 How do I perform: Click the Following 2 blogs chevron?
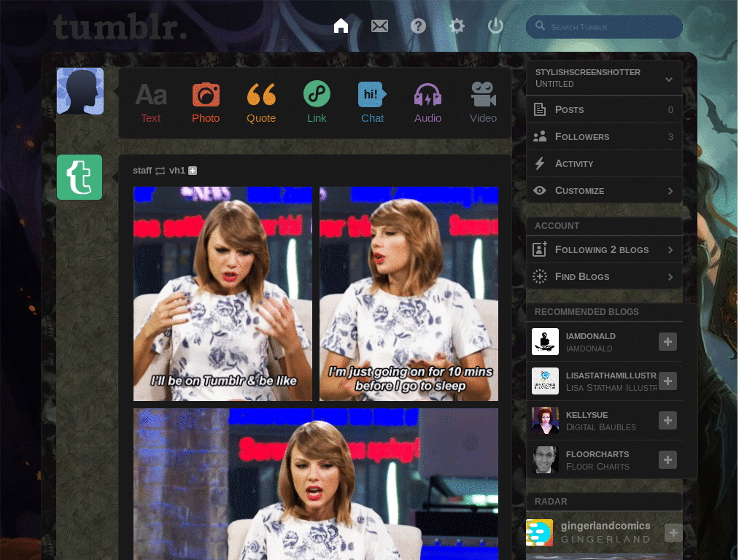[x=670, y=250]
